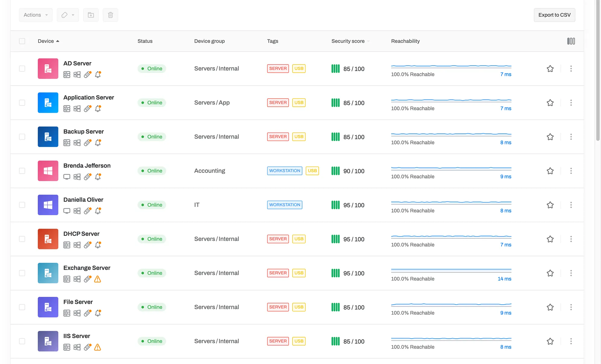601x364 pixels.
Task: Click the notification bell under Backup Server
Action: click(x=98, y=143)
